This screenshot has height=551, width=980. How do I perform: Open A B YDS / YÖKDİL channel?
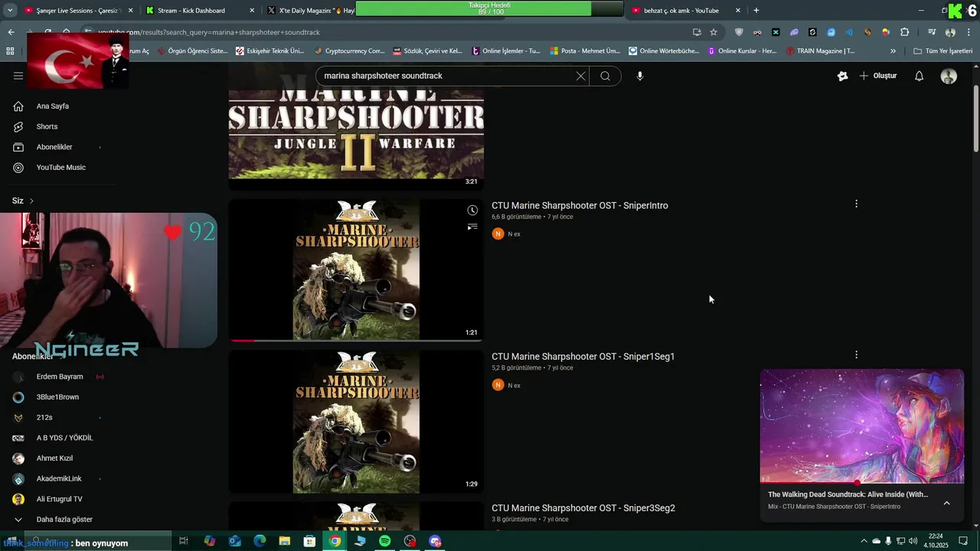pyautogui.click(x=64, y=438)
